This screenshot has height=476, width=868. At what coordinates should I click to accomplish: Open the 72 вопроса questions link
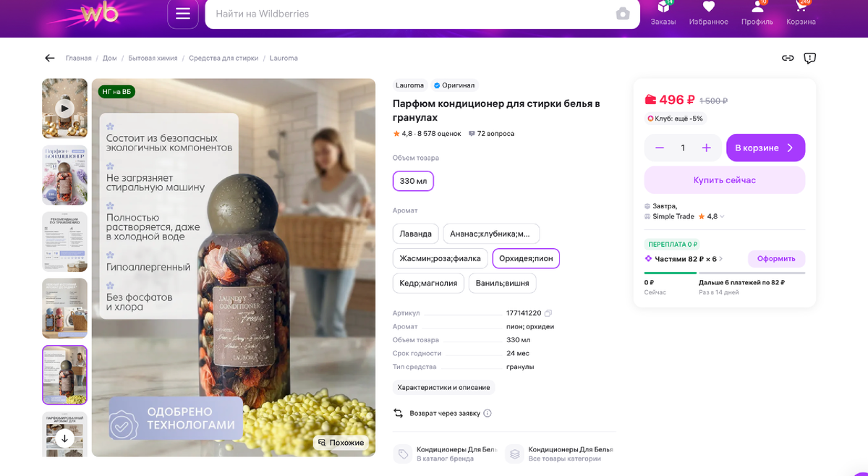(x=491, y=134)
